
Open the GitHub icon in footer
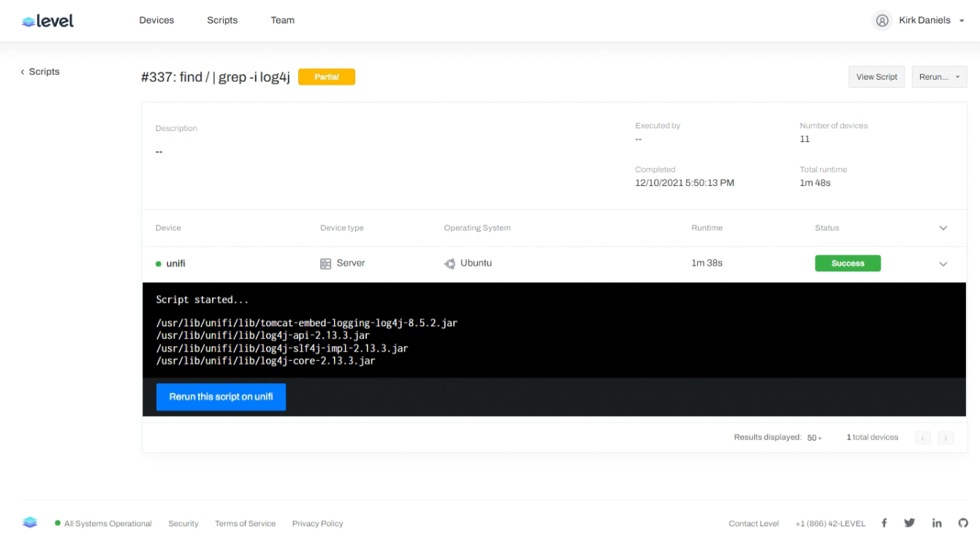click(x=963, y=523)
